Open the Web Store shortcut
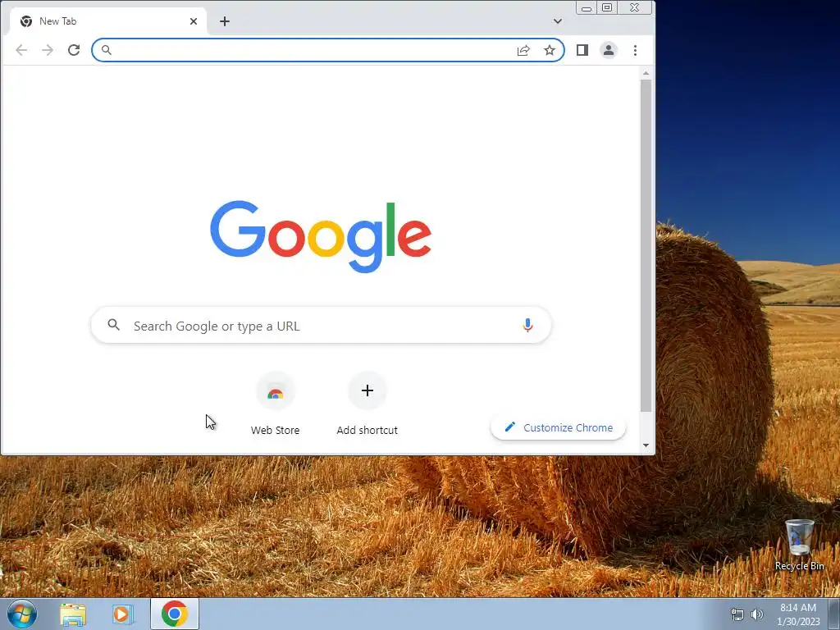The height and width of the screenshot is (630, 840). point(276,404)
